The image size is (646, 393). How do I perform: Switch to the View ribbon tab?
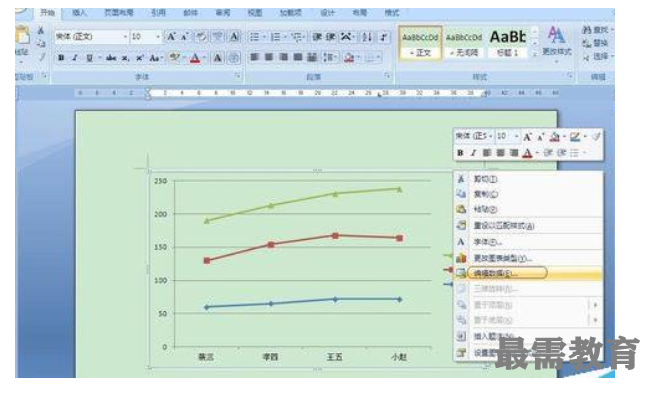[255, 13]
